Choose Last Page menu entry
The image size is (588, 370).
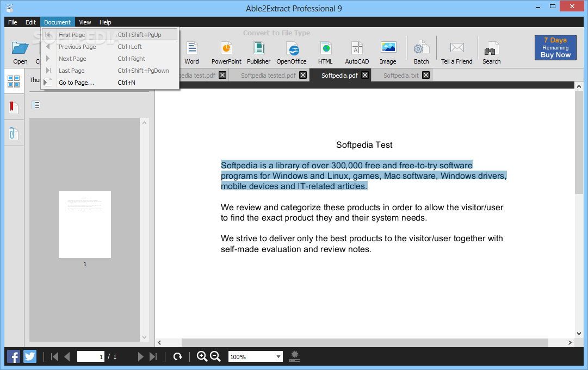point(109,71)
